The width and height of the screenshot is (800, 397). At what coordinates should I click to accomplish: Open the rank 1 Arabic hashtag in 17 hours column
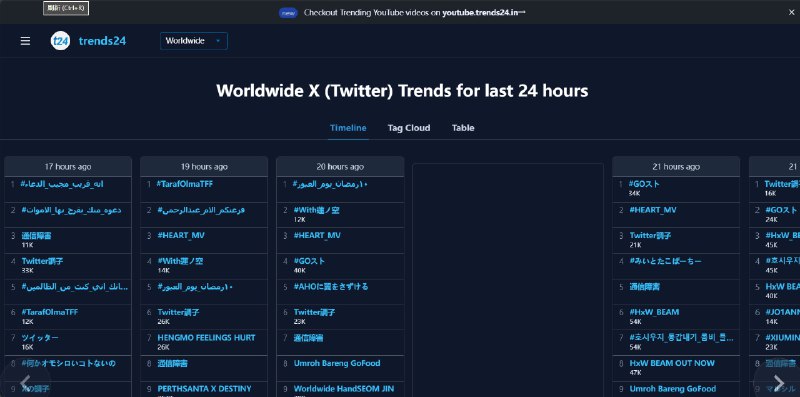click(62, 184)
